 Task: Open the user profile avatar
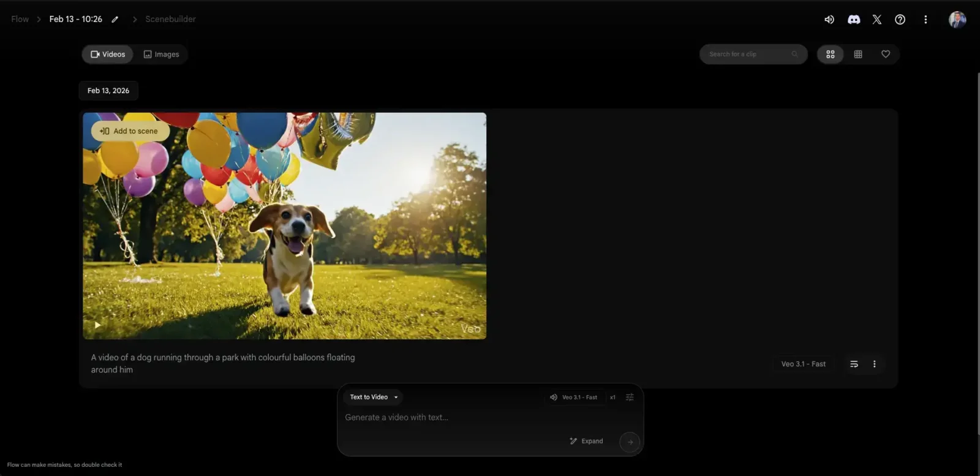coord(957,20)
